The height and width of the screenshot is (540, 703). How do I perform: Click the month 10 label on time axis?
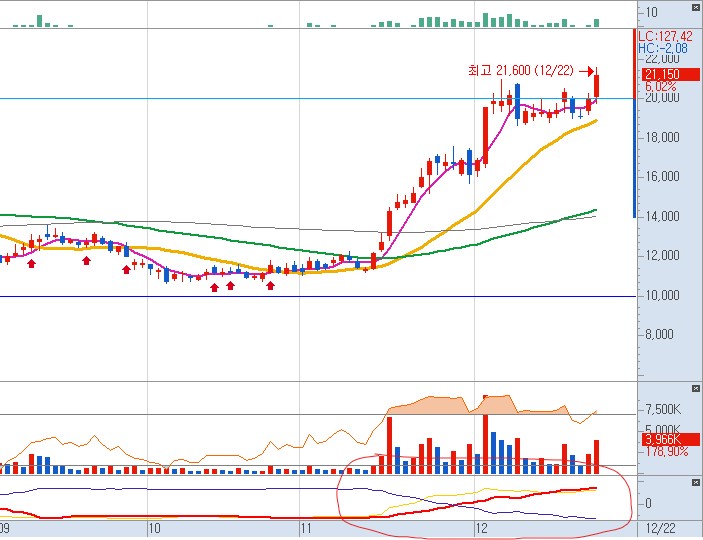(x=154, y=528)
